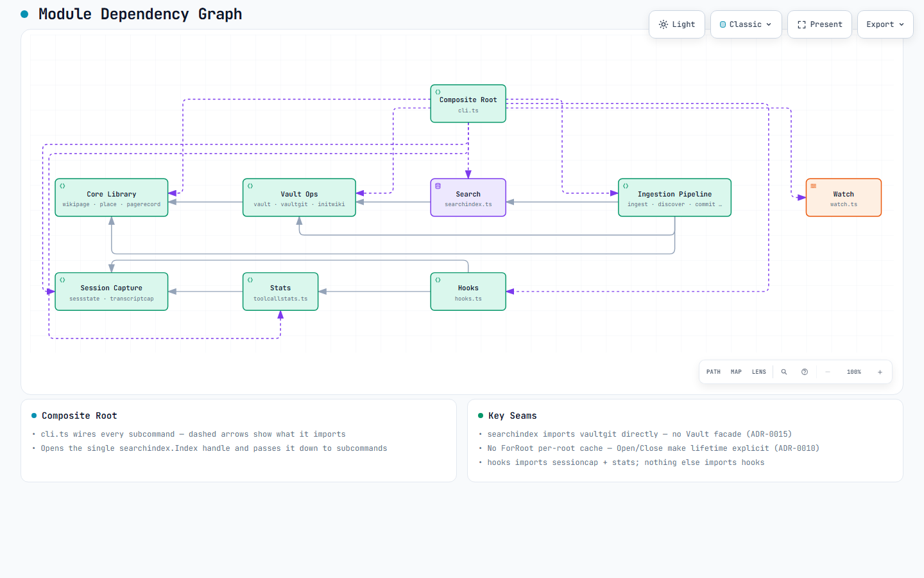Click the 'searchindex.ts' label in Search node
The width and height of the screenshot is (924, 578).
point(468,204)
